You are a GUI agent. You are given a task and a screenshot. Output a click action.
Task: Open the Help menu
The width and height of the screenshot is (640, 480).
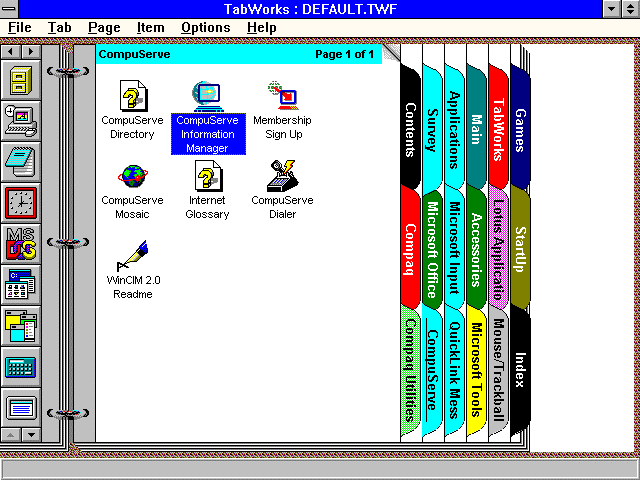262,28
